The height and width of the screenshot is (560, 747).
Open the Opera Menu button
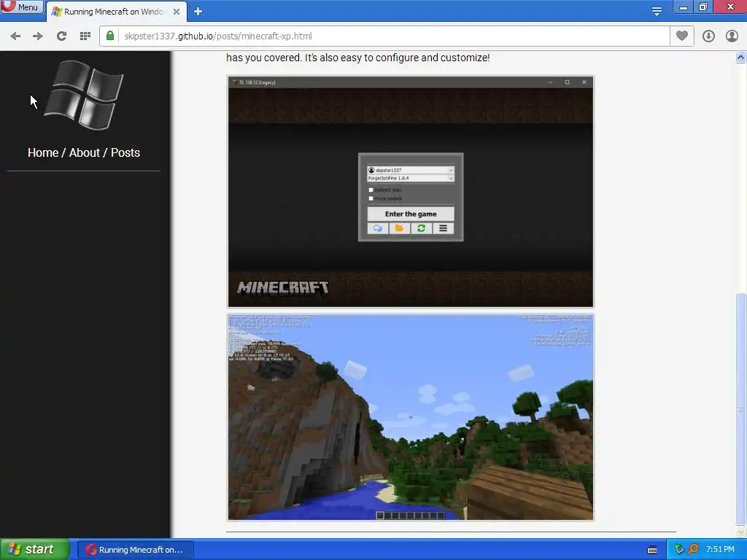pyautogui.click(x=21, y=7)
